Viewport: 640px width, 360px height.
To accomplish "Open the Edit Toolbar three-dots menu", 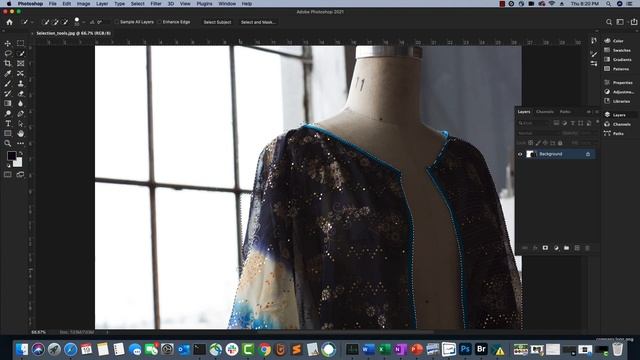I will click(x=20, y=143).
